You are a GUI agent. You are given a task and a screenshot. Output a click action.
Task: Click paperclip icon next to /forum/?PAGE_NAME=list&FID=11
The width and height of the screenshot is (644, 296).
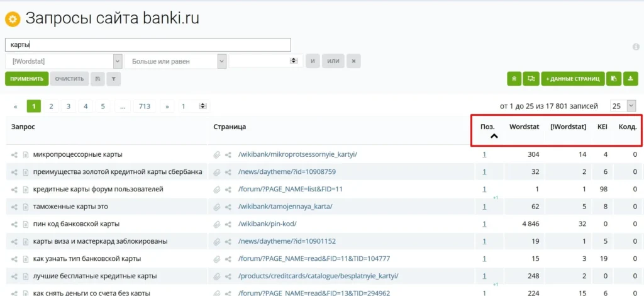[217, 190]
